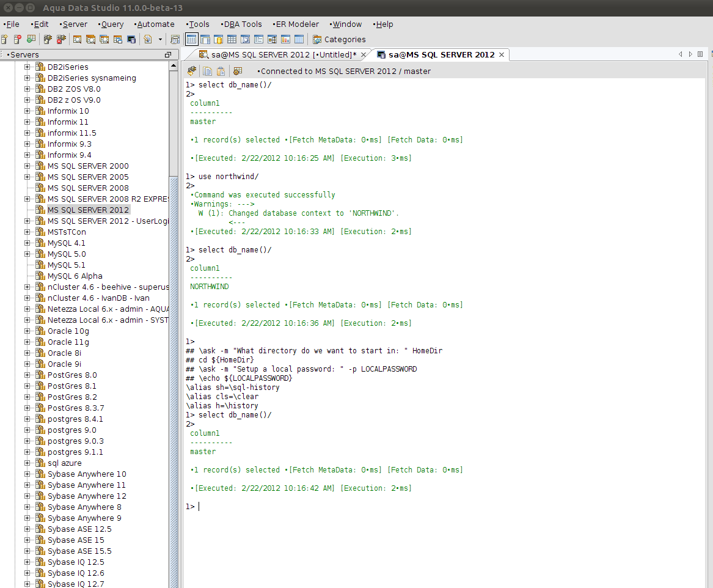Expand the MySQL 4.1 server node
Viewport: 713px width, 588px height.
(27, 243)
